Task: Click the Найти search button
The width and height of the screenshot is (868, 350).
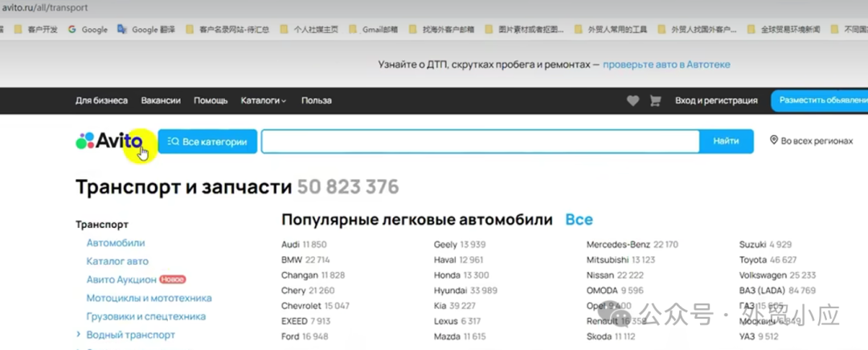Action: point(727,141)
